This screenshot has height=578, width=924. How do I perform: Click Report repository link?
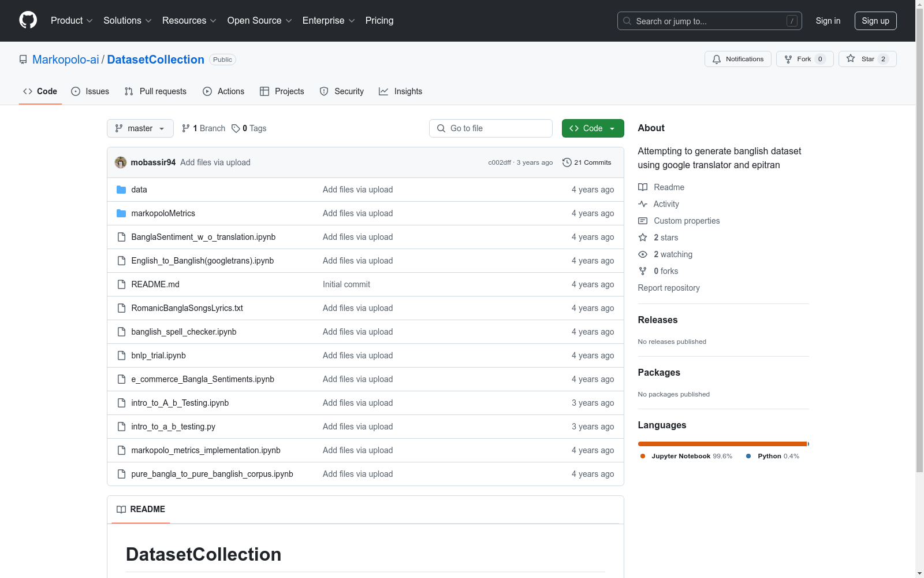[x=669, y=288]
